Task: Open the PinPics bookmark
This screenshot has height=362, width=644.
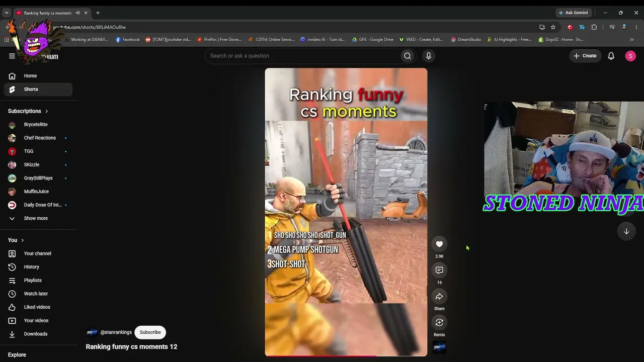Action: tap(219, 39)
